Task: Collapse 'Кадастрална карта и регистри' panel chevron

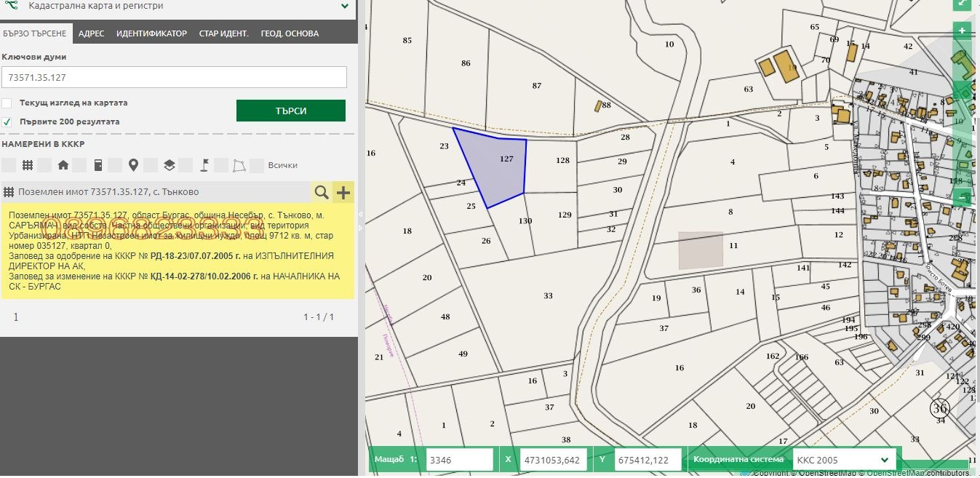Action: tap(345, 7)
